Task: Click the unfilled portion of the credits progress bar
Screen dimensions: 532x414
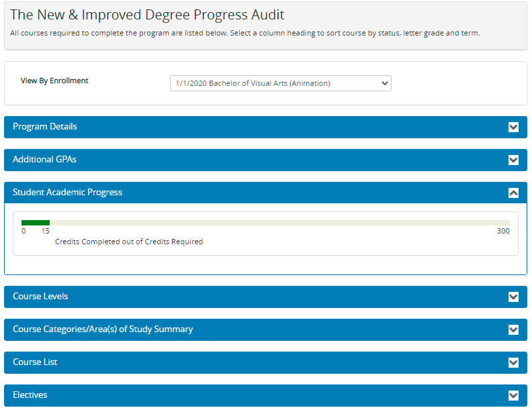Action: tap(279, 223)
